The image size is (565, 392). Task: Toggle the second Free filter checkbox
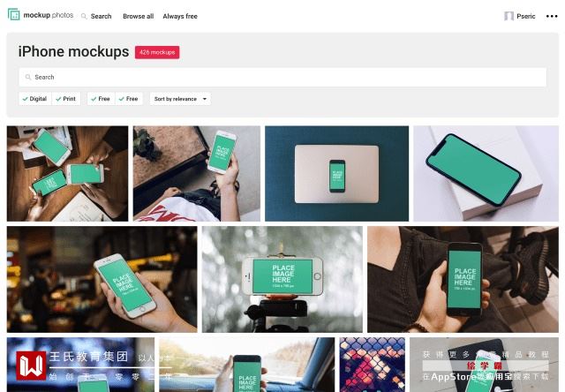(x=129, y=99)
